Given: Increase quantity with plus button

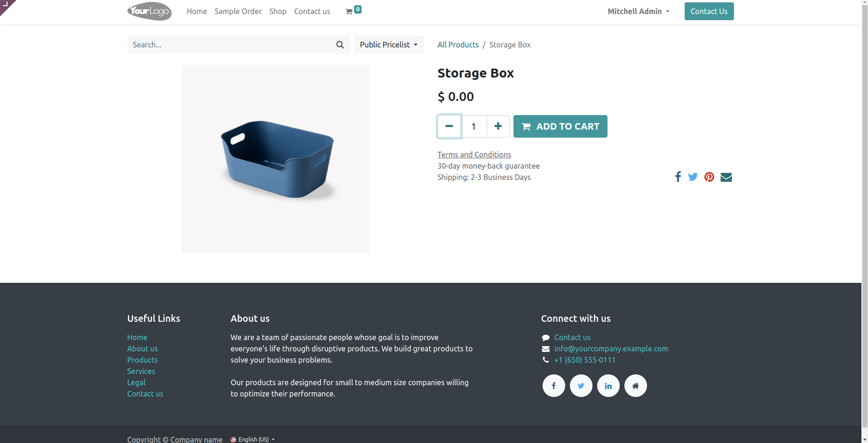Looking at the screenshot, I should pyautogui.click(x=498, y=126).
